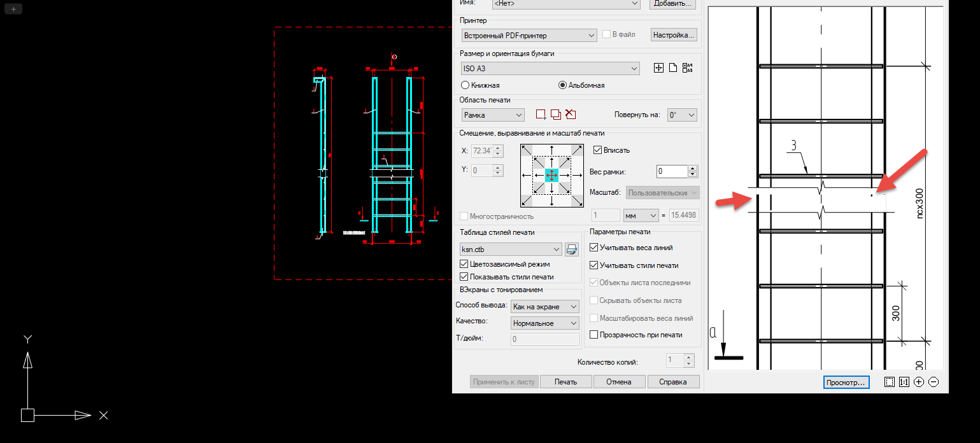The width and height of the screenshot is (980, 443).
Task: Align print to top-left outer corner arrow
Action: tap(527, 151)
